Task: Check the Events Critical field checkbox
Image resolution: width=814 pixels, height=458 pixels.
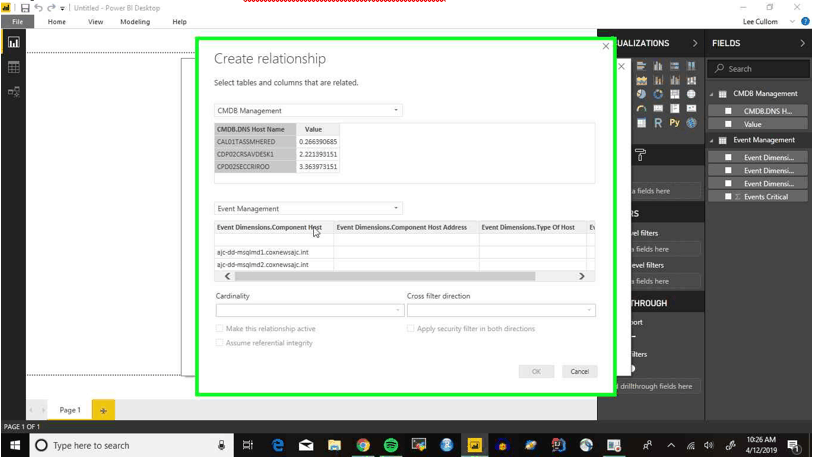Action: click(x=728, y=197)
